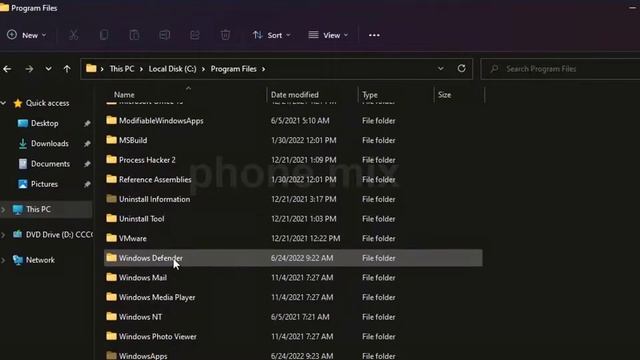
Task: Click the MSBuild folder icon
Action: 111,140
